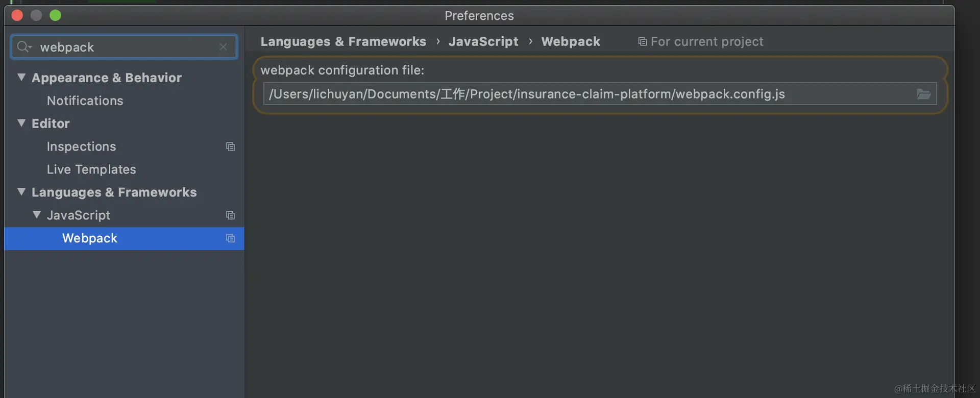The image size is (980, 398).
Task: Click project-level icon beside JavaScript
Action: [x=230, y=215]
